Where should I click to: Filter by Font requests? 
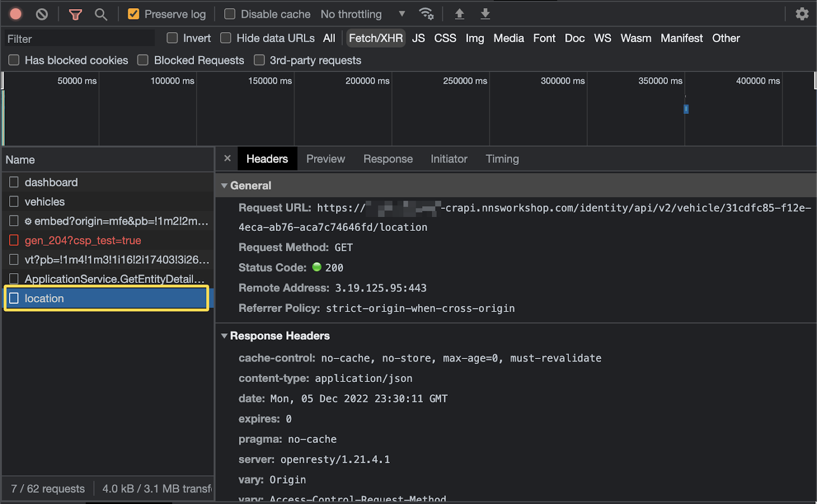pyautogui.click(x=544, y=38)
